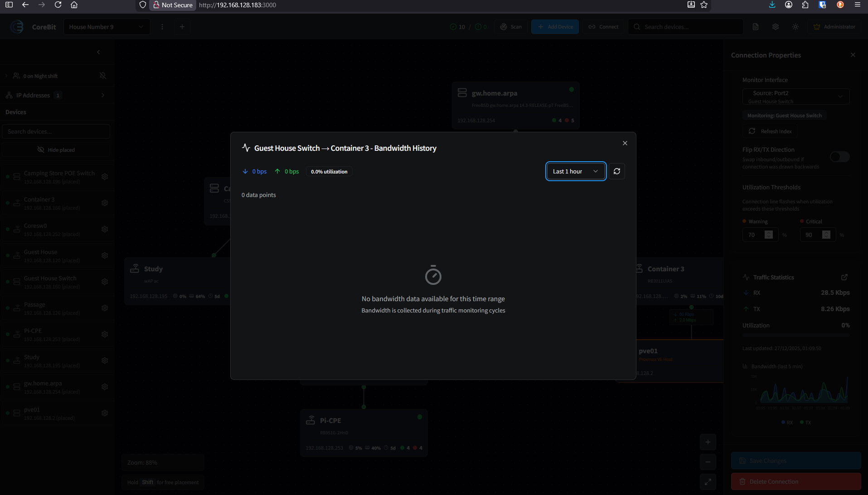
Task: Click the Add Device button
Action: [555, 27]
